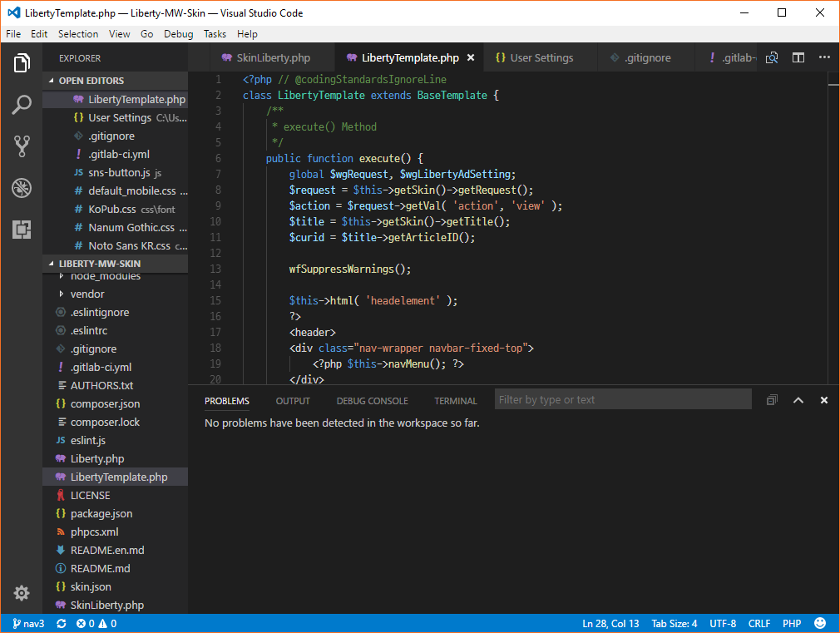The width and height of the screenshot is (840, 633).
Task: Open the View menu
Action: [x=120, y=34]
